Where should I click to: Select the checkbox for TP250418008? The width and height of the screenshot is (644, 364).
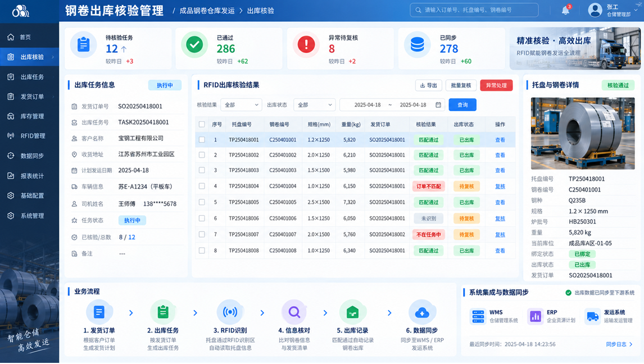click(x=202, y=251)
